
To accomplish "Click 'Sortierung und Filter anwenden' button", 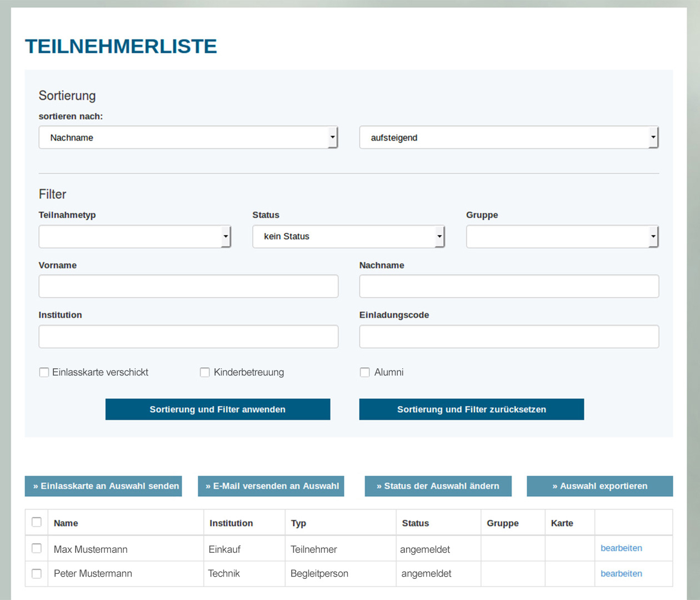I will (x=218, y=409).
